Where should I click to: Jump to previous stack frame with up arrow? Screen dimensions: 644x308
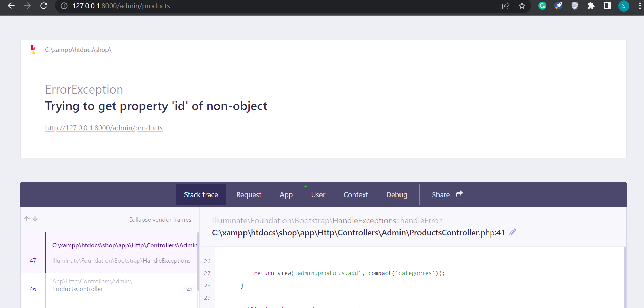[27, 219]
